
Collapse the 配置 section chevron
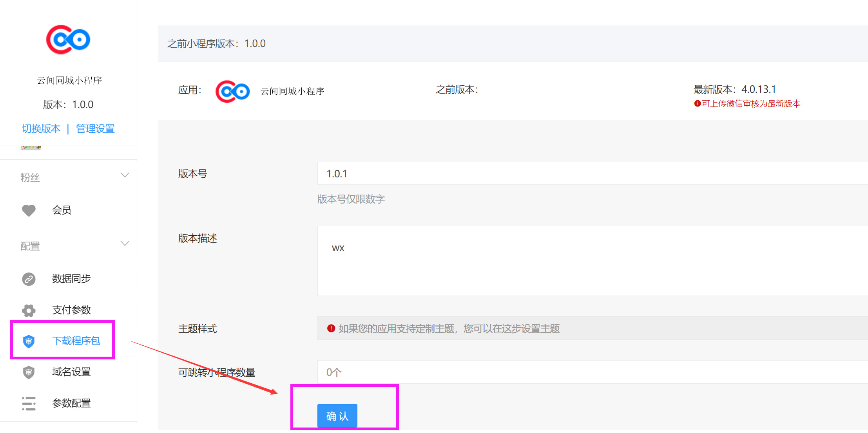[125, 244]
